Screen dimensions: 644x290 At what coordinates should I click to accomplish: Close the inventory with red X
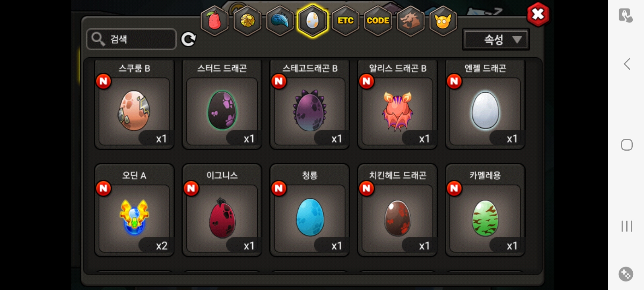pos(538,15)
